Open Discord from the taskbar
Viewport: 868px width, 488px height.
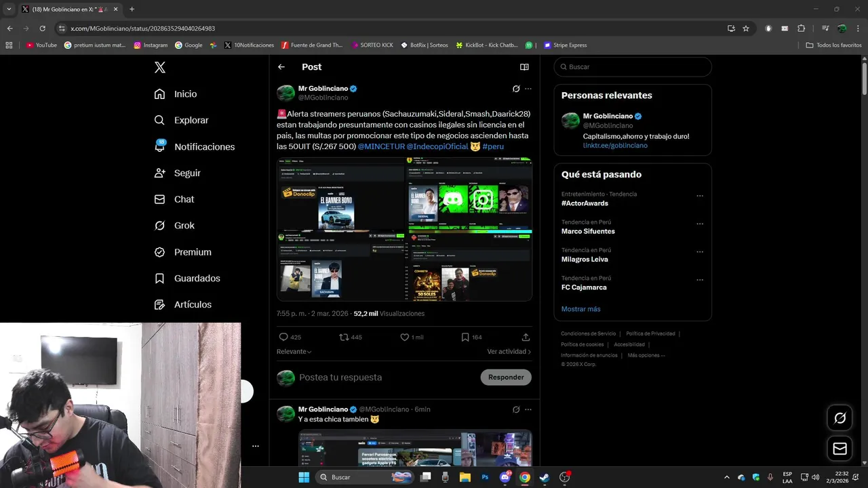pyautogui.click(x=505, y=477)
